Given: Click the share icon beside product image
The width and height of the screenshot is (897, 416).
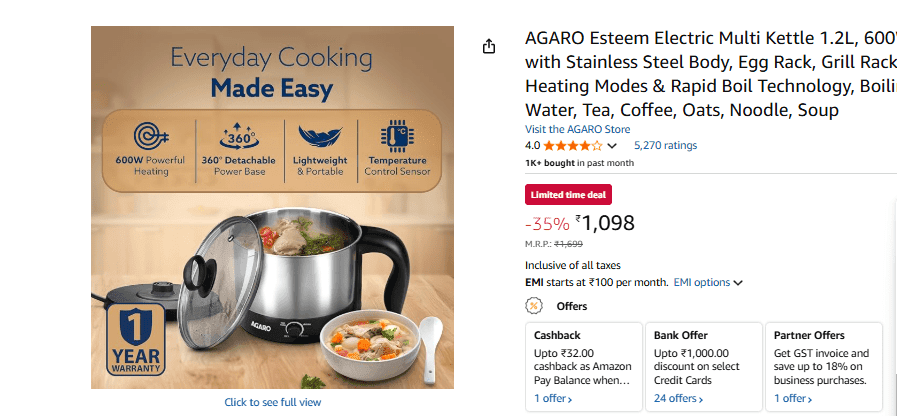Looking at the screenshot, I should click(489, 47).
